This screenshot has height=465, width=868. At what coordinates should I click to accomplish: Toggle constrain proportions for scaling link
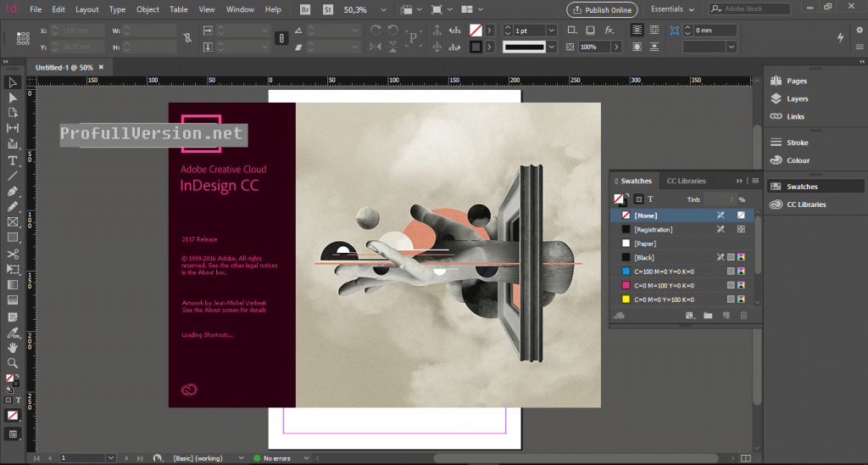click(281, 39)
